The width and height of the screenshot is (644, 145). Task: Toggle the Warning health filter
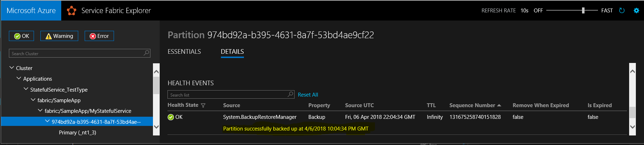point(59,36)
